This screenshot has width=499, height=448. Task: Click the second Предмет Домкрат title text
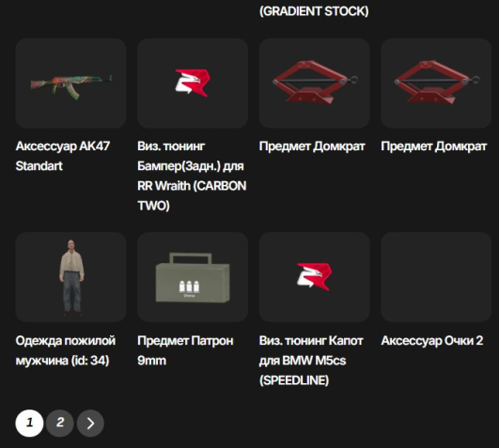coord(434,147)
